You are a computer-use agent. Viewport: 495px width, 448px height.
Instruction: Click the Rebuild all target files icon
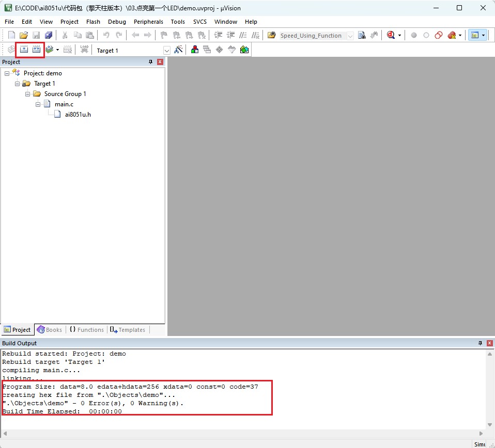point(37,50)
